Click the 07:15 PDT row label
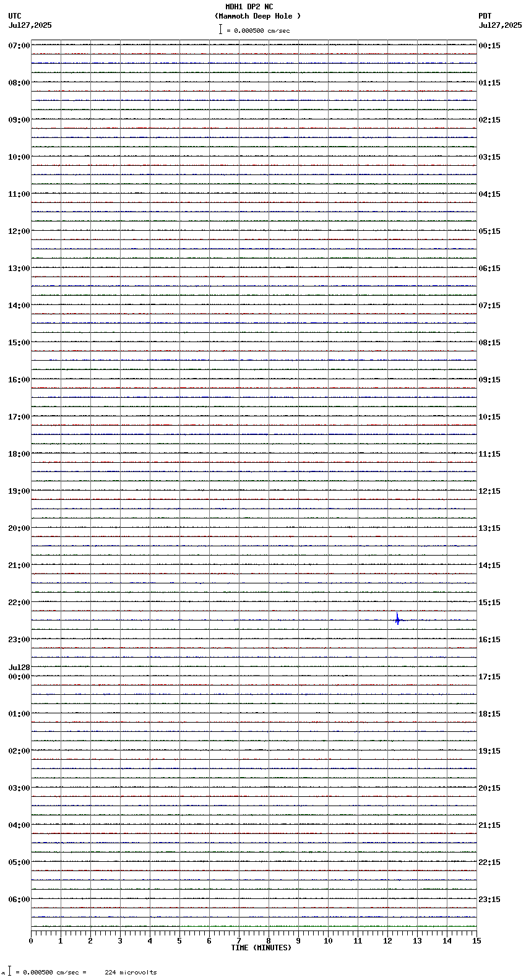 click(x=489, y=306)
